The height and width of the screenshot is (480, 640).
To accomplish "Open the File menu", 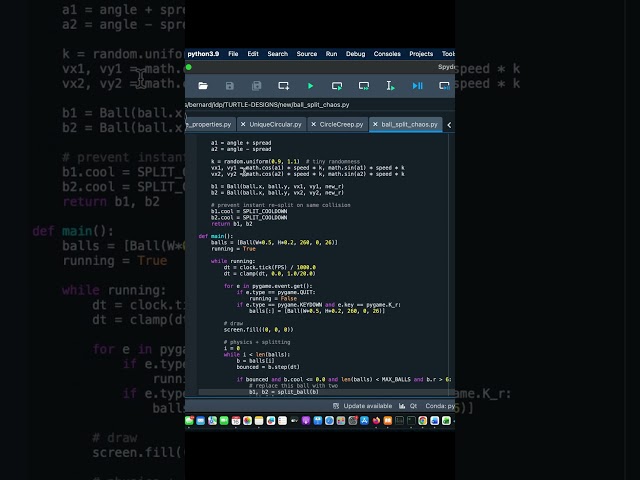I will [233, 54].
